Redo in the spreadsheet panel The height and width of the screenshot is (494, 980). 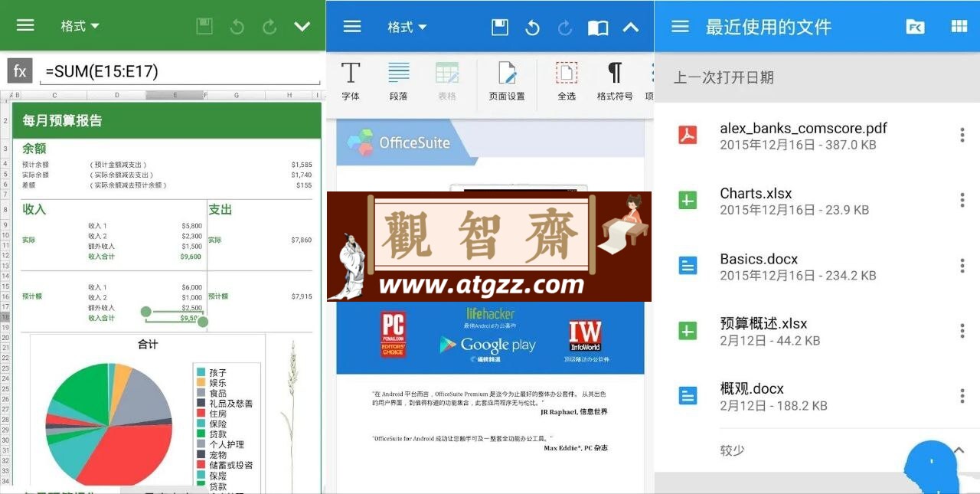point(269,27)
